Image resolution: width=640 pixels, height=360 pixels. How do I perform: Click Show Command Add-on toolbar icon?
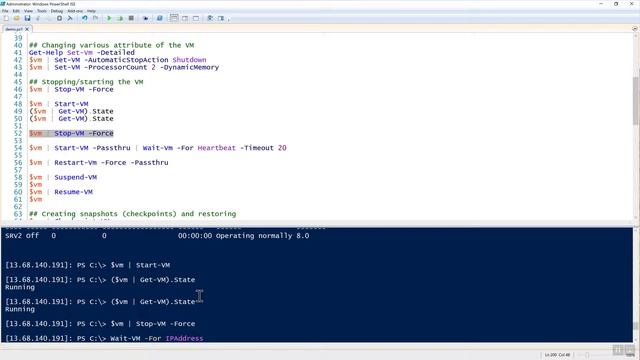click(221, 18)
